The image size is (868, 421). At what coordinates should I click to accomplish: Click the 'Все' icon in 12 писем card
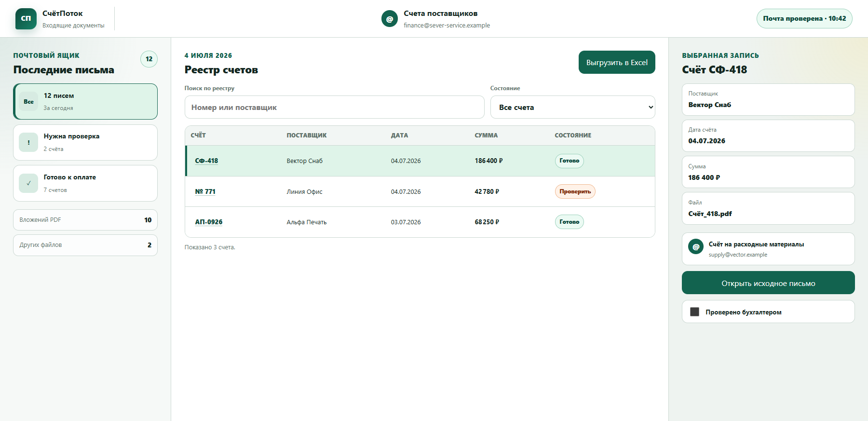(28, 102)
